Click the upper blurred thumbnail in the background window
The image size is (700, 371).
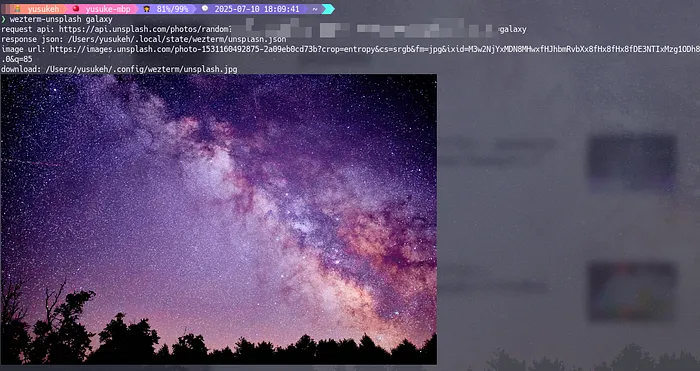632,162
